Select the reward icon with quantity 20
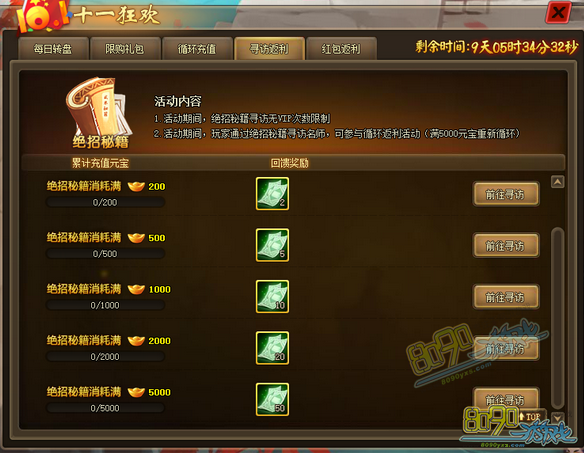 (x=272, y=348)
